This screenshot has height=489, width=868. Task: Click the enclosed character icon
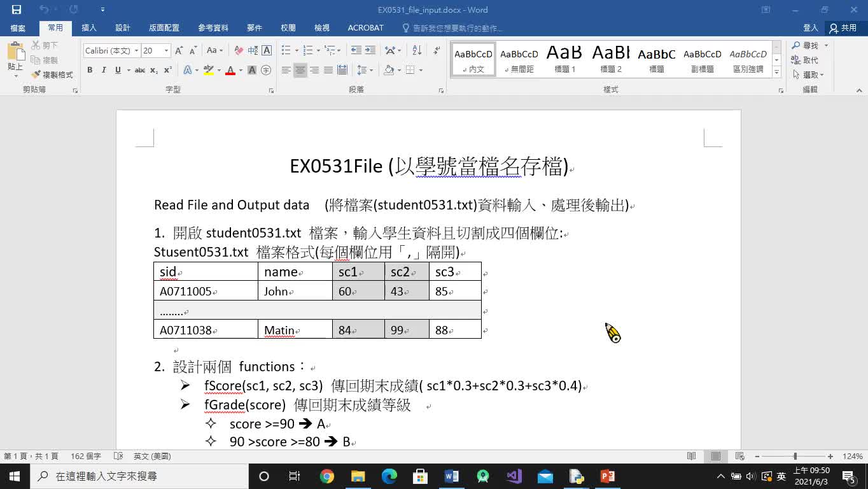(x=266, y=70)
